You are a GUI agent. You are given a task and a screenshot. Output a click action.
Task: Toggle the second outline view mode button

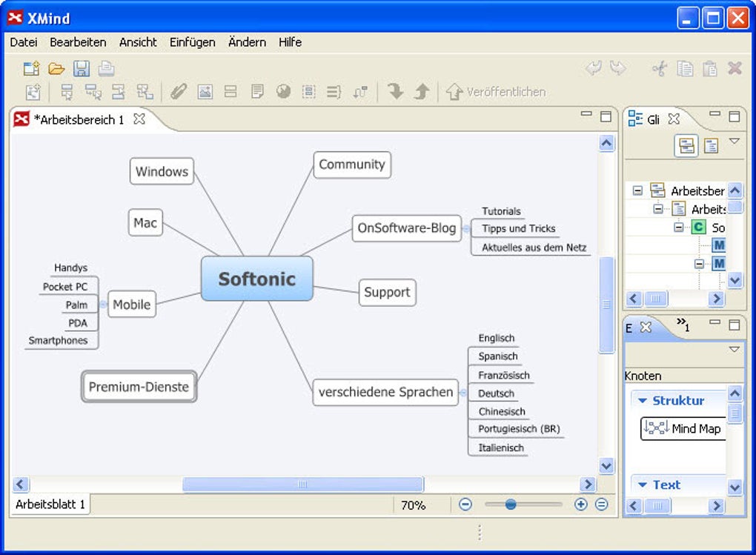[712, 145]
